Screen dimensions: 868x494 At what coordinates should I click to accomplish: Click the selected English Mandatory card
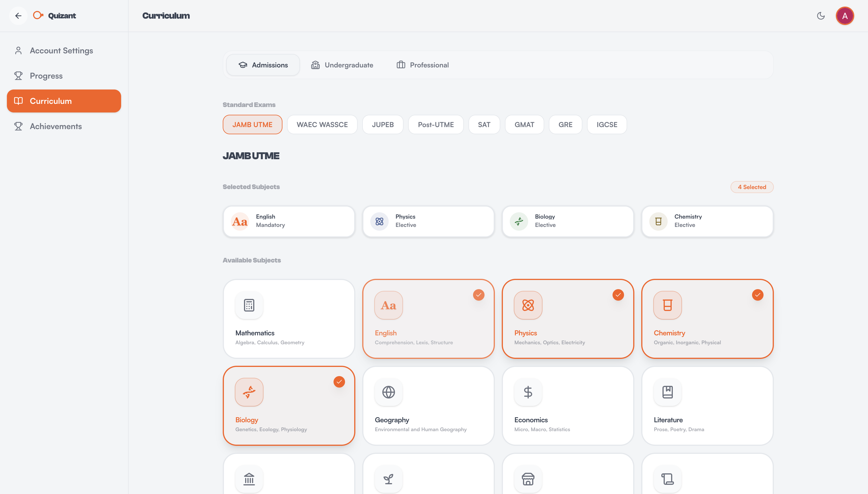289,221
